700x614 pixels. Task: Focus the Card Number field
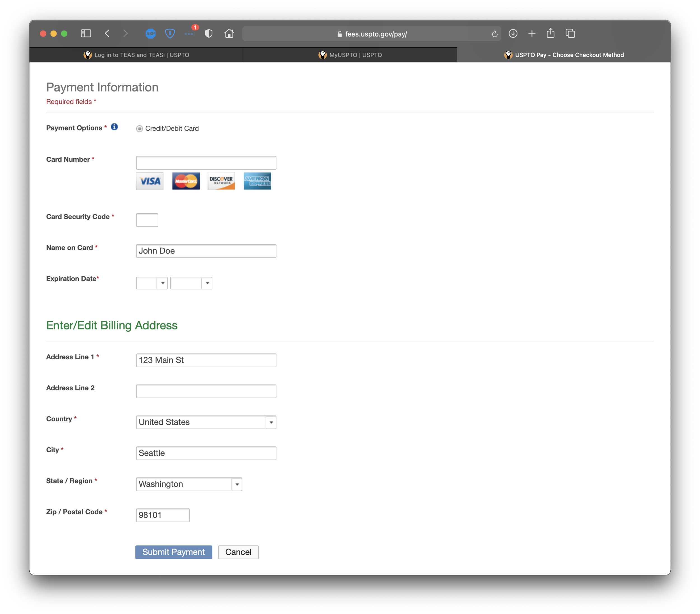206,163
